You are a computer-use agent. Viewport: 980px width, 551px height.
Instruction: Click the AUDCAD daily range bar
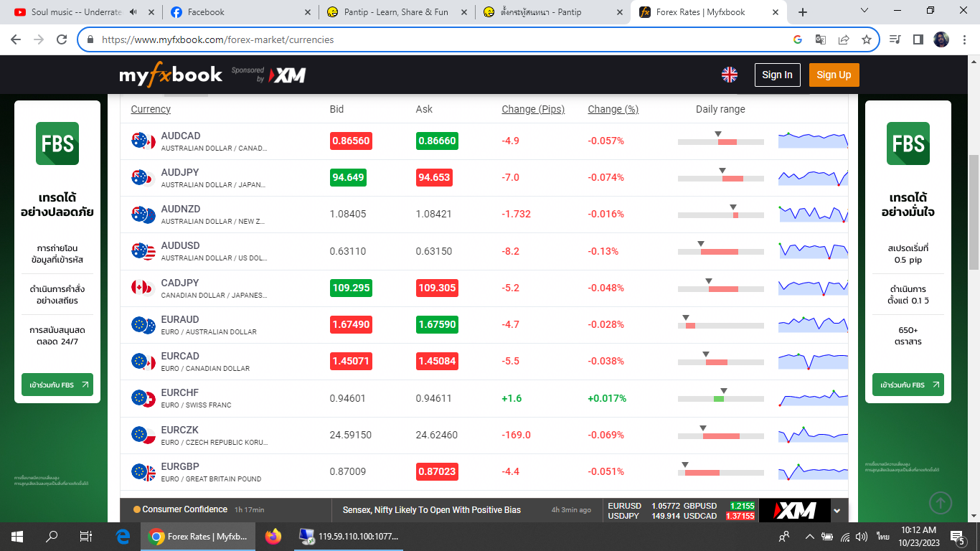[x=721, y=141]
